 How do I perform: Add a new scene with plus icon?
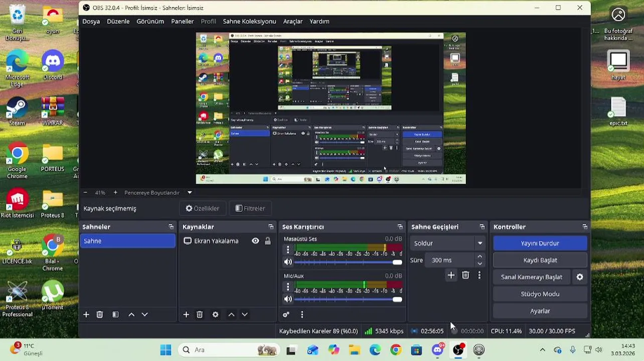tap(86, 314)
